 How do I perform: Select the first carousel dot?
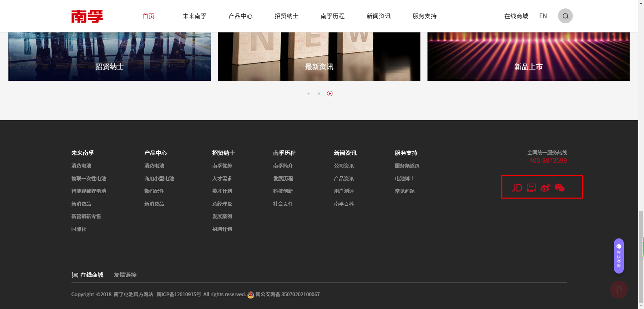tap(309, 94)
